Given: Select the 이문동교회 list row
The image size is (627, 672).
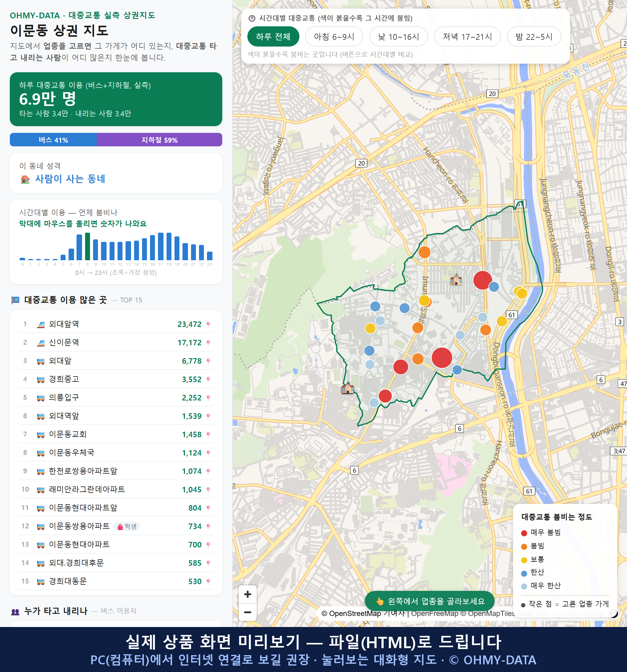Looking at the screenshot, I should [x=116, y=434].
